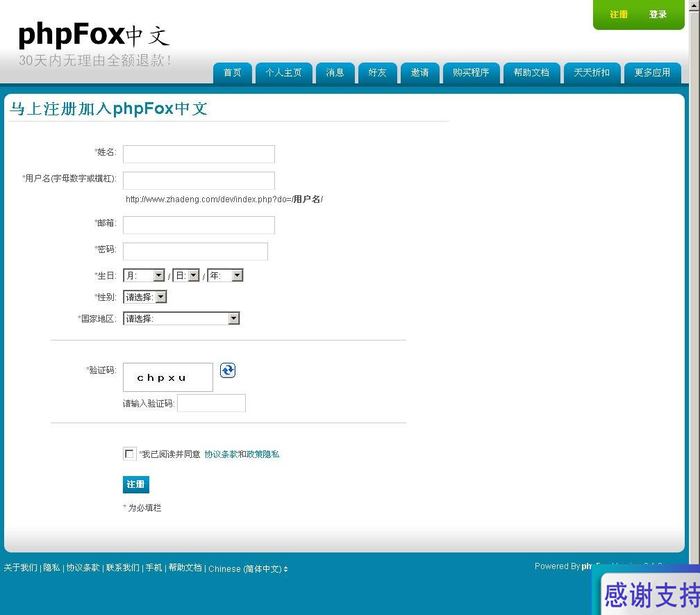Submit the form with the blue 注册 button
Screen dimensions: 700x615
[135, 484]
